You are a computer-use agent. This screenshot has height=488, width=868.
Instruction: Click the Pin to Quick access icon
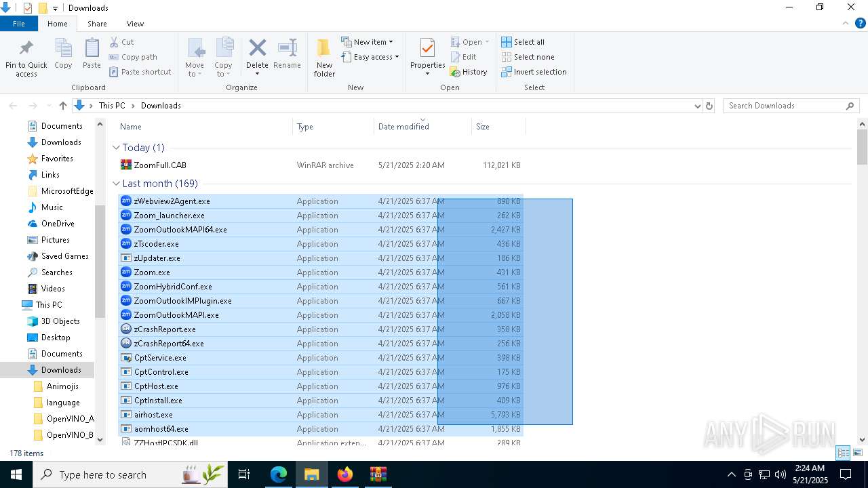click(x=26, y=58)
